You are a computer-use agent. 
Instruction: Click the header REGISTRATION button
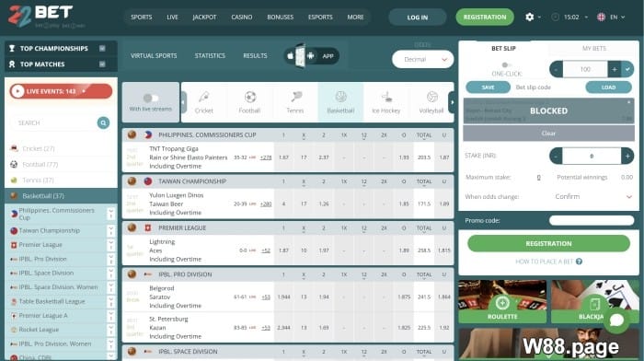tap(485, 17)
